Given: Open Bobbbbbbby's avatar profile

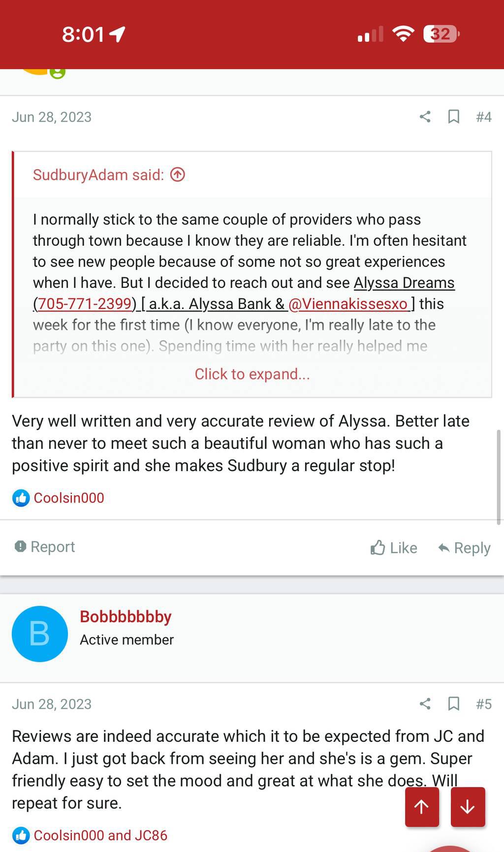Looking at the screenshot, I should [40, 633].
